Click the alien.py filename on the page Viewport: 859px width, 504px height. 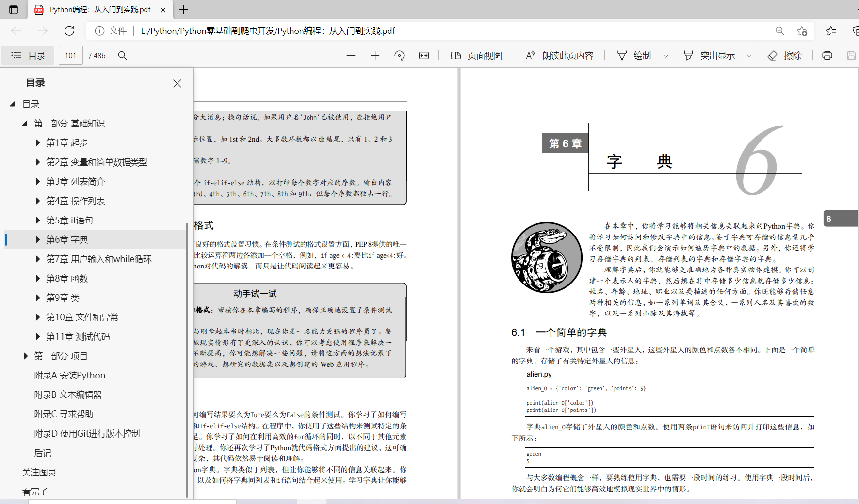point(539,374)
